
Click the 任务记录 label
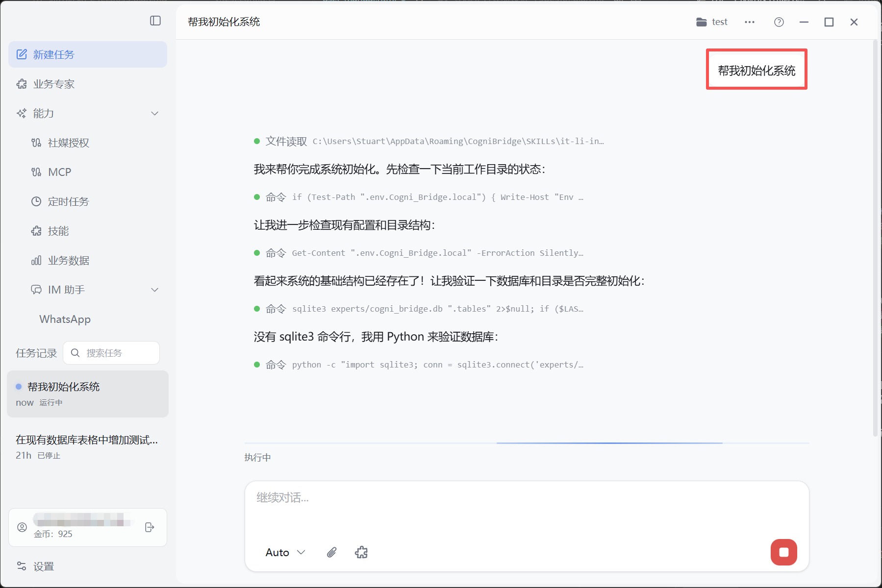click(36, 353)
